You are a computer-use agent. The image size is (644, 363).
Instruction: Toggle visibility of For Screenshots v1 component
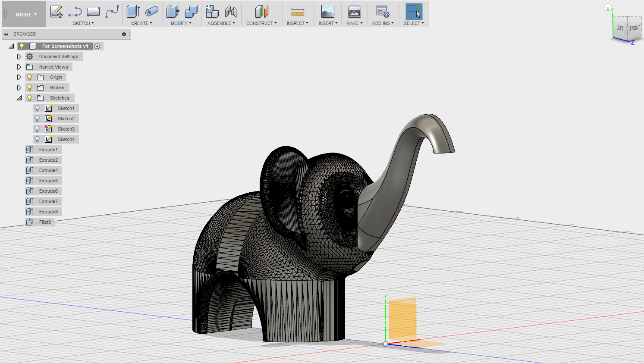22,46
